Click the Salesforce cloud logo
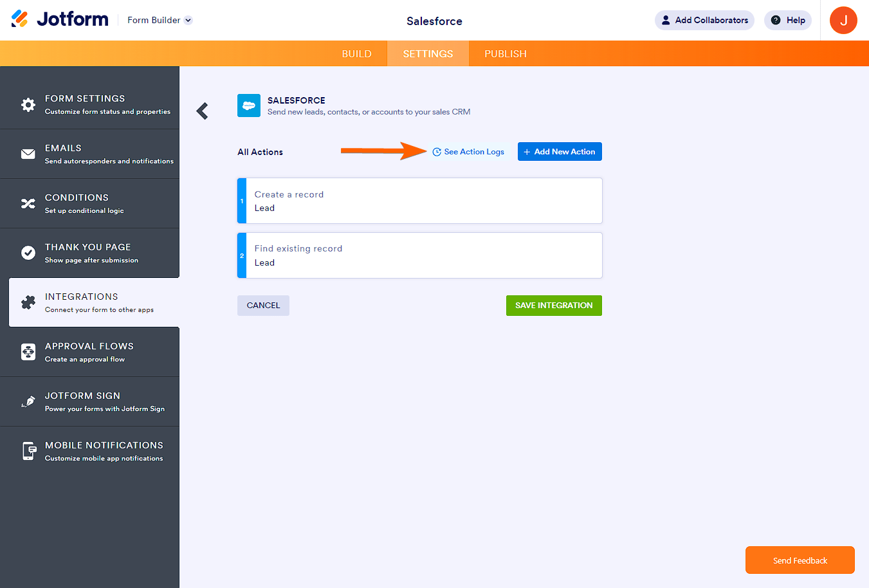869x588 pixels. pyautogui.click(x=249, y=106)
